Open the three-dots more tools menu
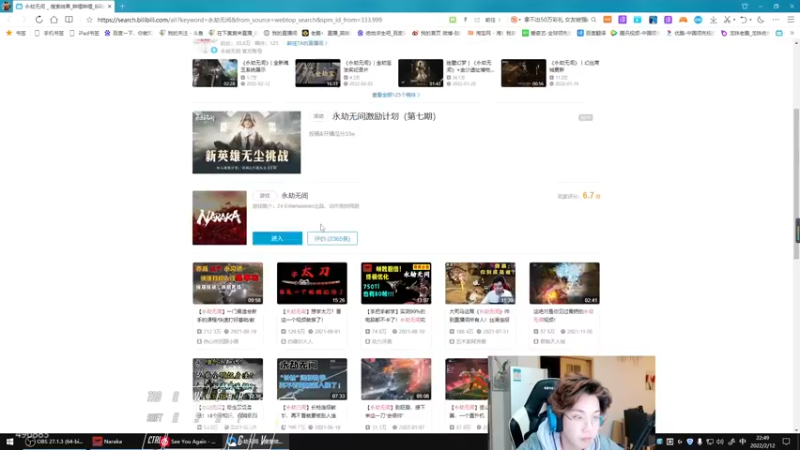This screenshot has height=450, width=800. (776, 20)
